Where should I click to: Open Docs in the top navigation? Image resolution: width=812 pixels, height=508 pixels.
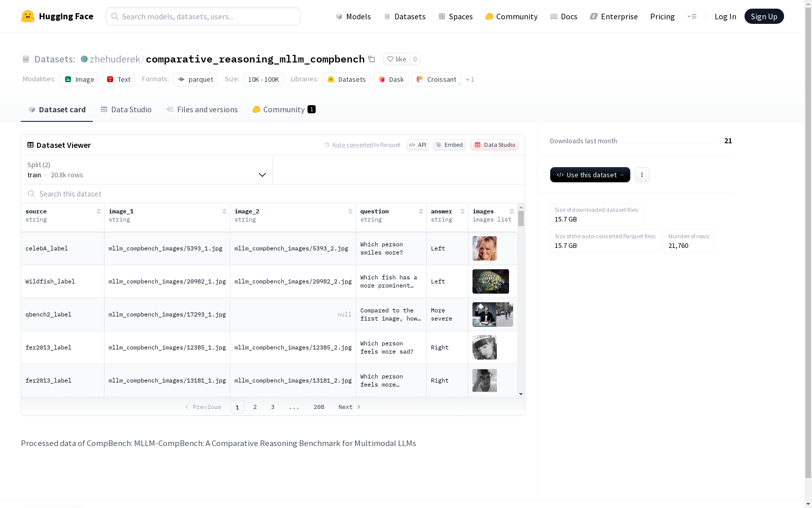pos(564,16)
